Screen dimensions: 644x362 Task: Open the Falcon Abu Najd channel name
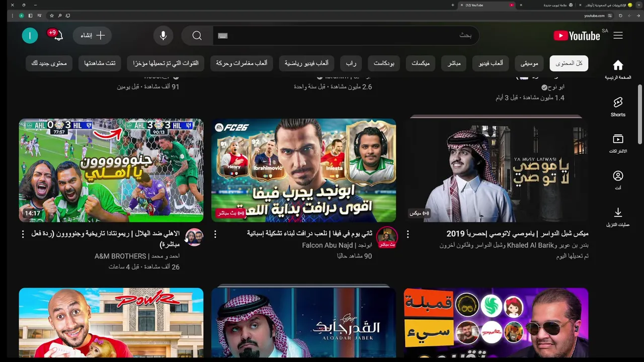point(337,245)
